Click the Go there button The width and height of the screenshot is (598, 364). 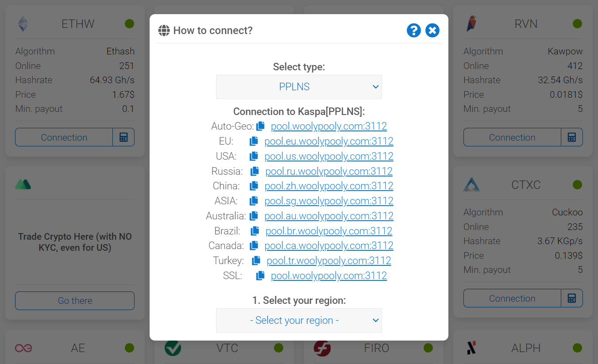pos(75,301)
